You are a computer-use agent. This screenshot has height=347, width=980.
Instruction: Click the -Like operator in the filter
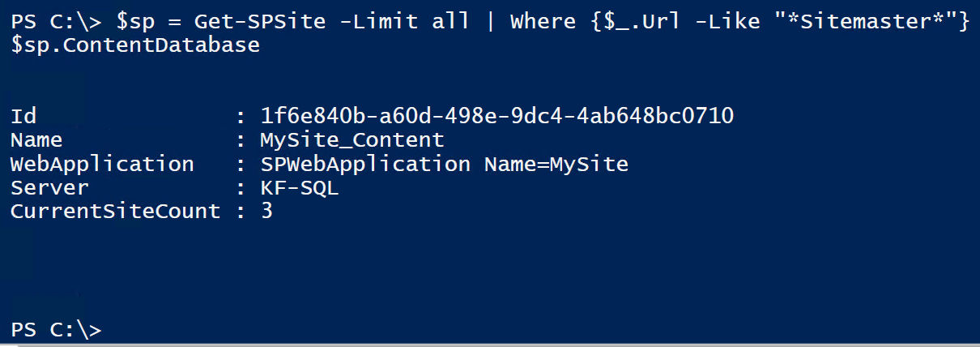coord(722,21)
